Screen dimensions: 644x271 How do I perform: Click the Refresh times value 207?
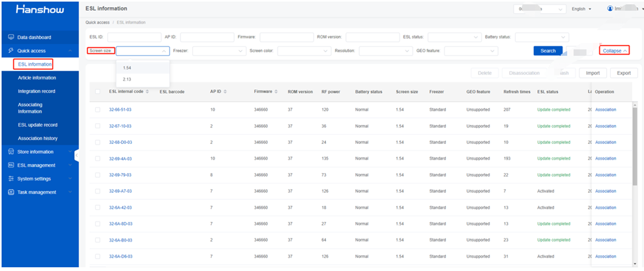pyautogui.click(x=507, y=109)
